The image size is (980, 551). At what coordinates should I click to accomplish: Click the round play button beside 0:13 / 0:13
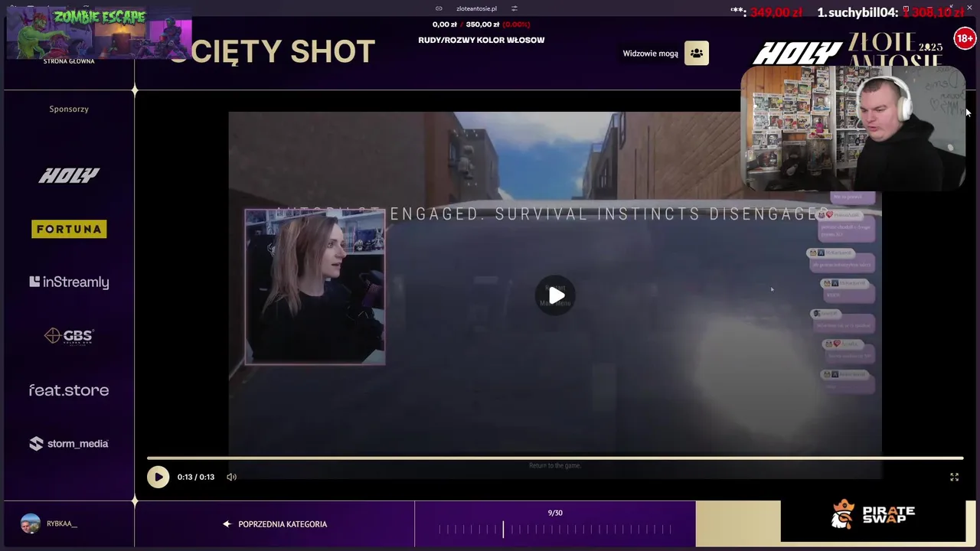coord(158,477)
